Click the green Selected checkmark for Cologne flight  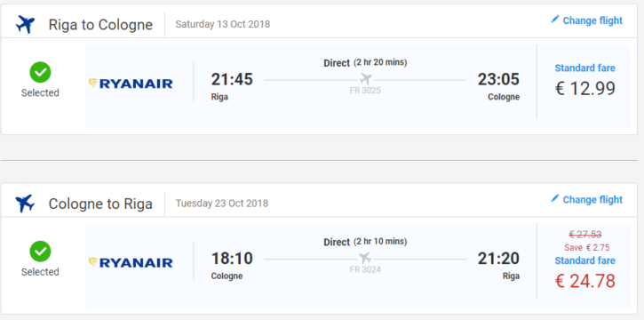[x=40, y=252]
